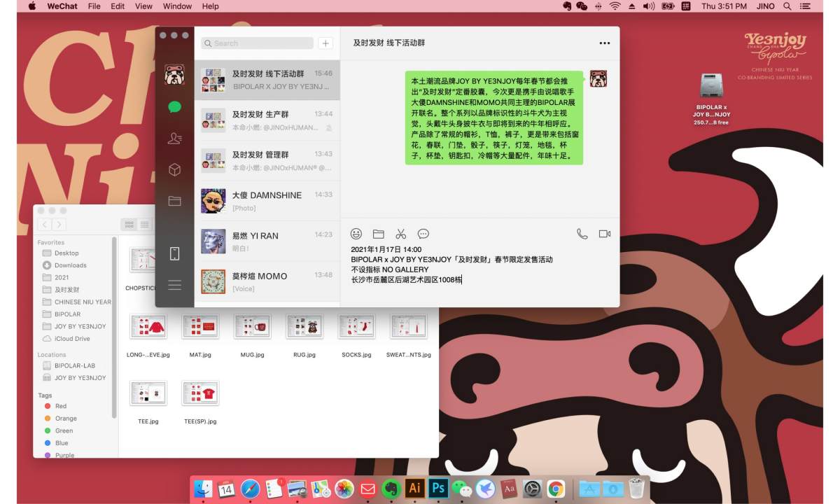840x504 pixels.
Task: Start a video call with camera icon
Action: coord(605,234)
